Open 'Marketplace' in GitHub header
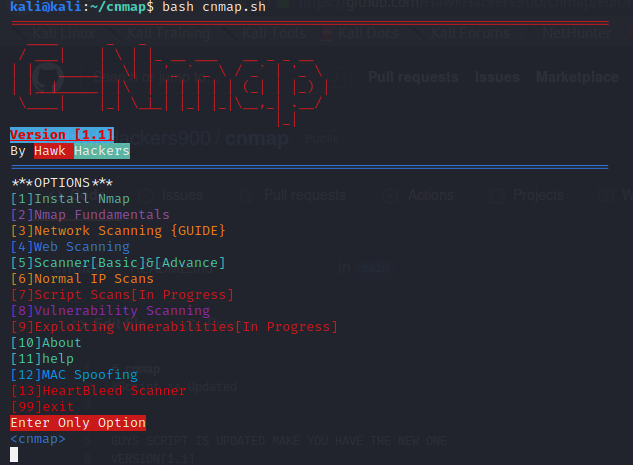 [577, 77]
